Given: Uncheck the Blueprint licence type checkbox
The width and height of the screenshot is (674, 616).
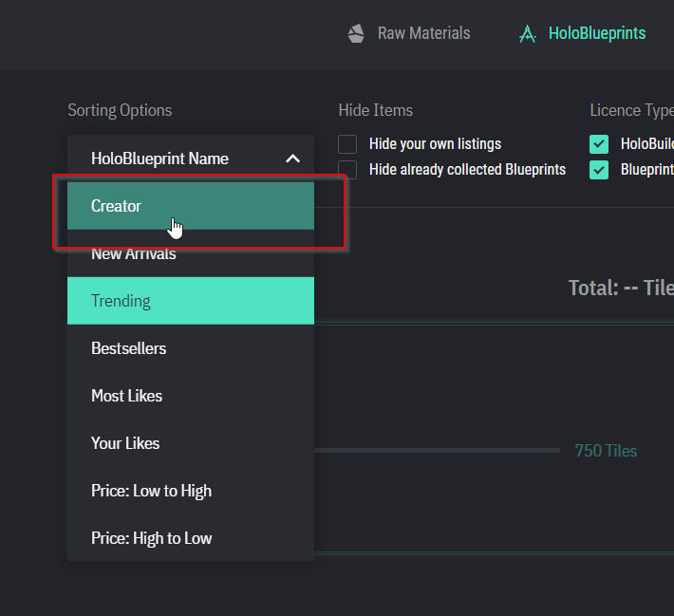Looking at the screenshot, I should 599,170.
